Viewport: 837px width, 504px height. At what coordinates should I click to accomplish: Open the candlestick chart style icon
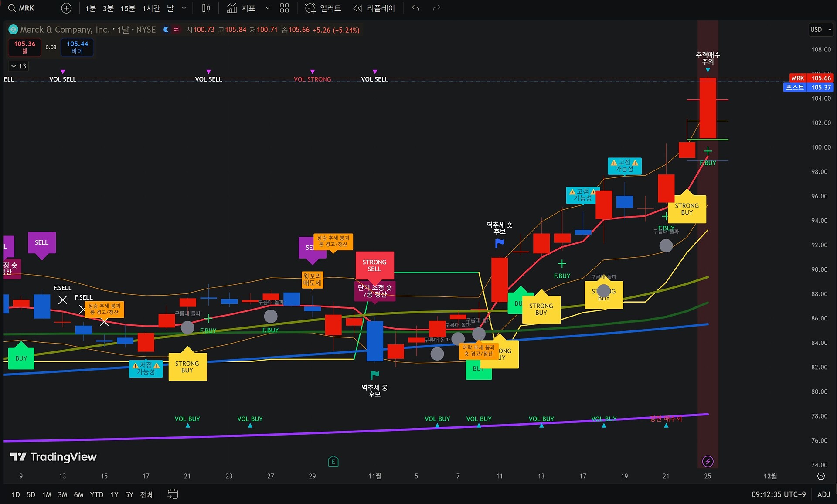pos(206,8)
